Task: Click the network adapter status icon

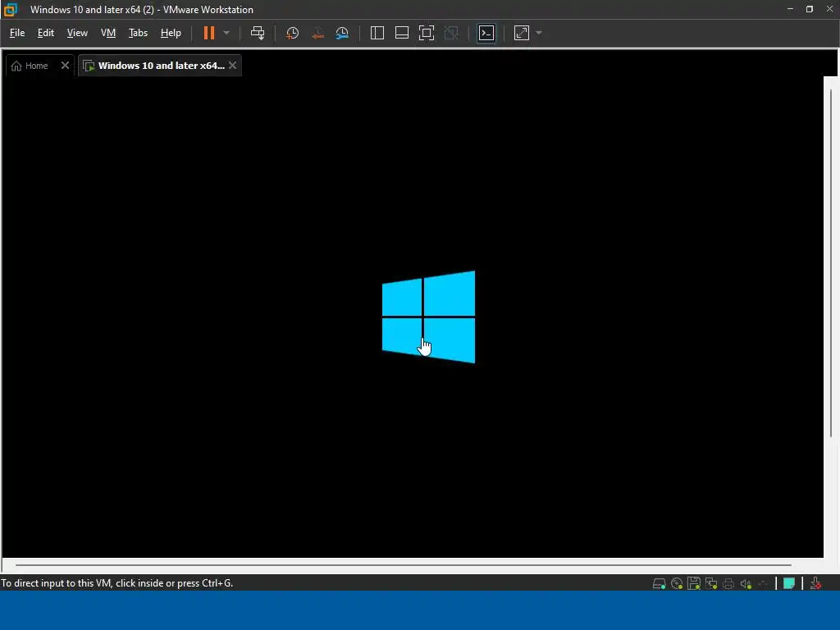Action: (x=711, y=583)
